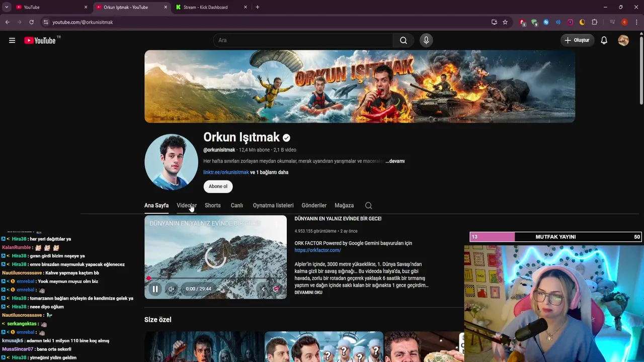
Task: Close the Kick Dashboard tab
Action: click(x=246, y=7)
